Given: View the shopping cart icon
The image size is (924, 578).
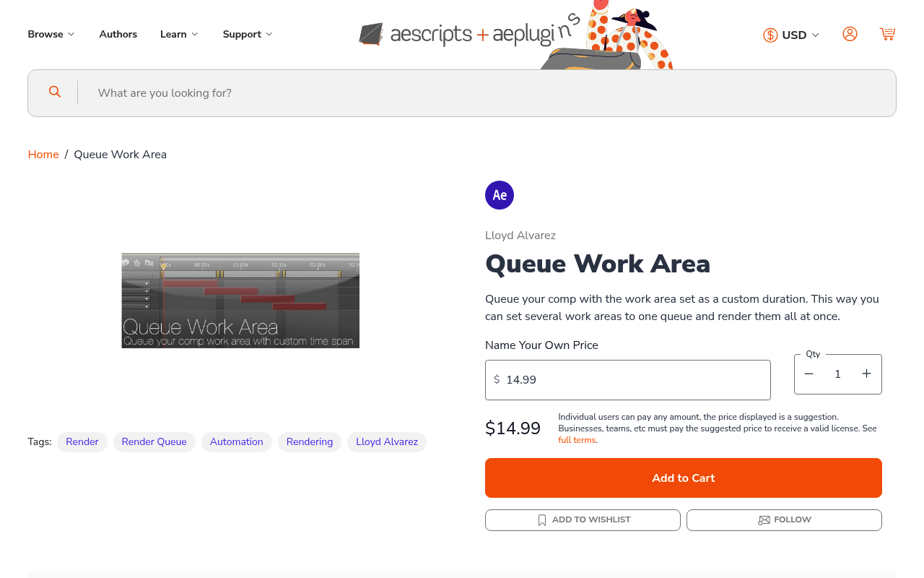Looking at the screenshot, I should (x=887, y=34).
